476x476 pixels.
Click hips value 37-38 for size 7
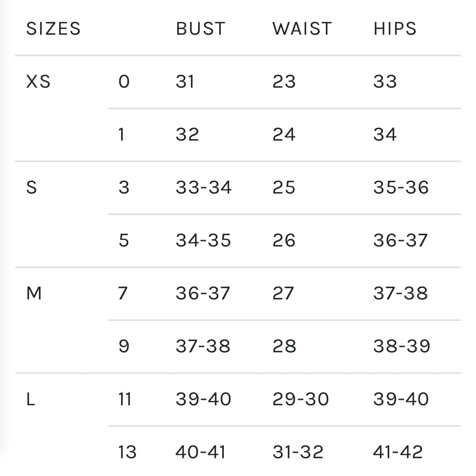tap(401, 293)
